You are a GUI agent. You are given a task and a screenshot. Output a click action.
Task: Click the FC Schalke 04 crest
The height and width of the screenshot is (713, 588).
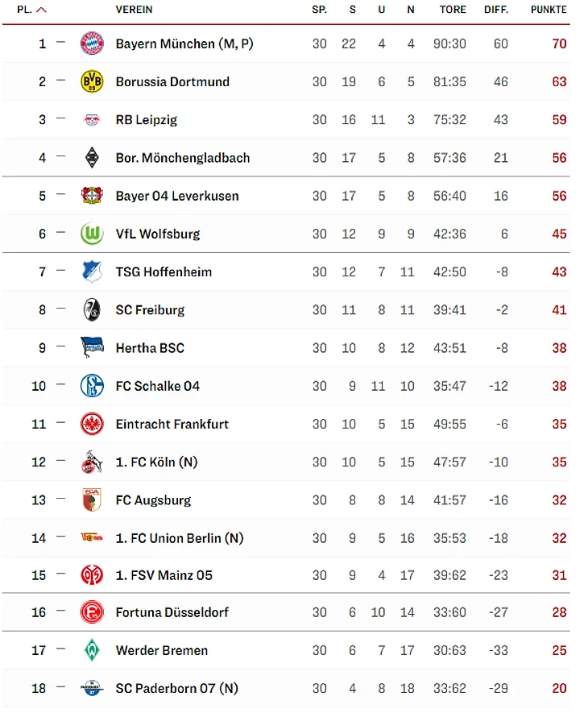[x=92, y=386]
